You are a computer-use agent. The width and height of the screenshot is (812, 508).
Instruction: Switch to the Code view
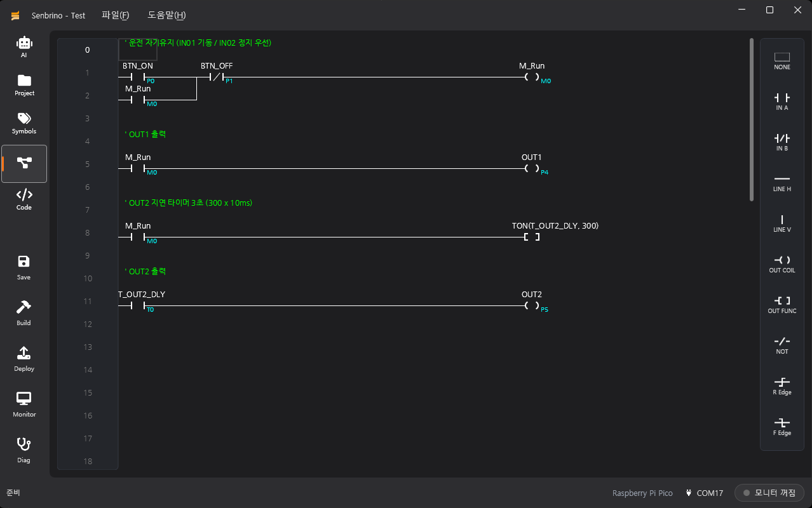point(24,199)
